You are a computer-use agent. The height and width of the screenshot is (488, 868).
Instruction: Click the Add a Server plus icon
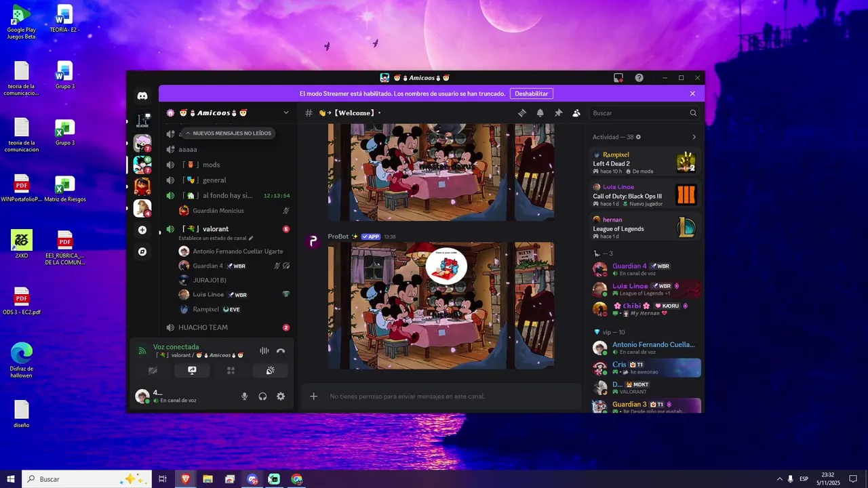tap(142, 230)
